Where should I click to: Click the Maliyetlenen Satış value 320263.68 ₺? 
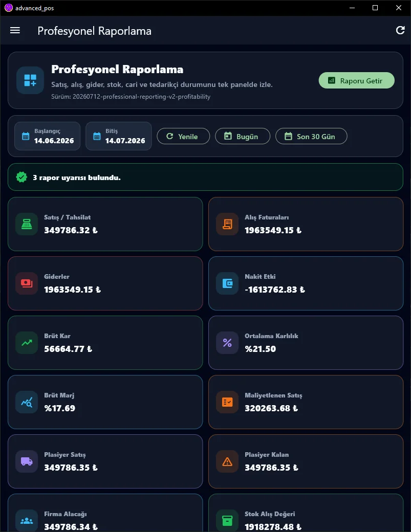(271, 409)
